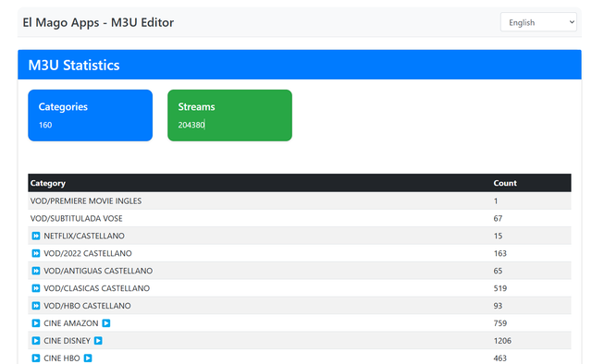Select VOD/2022 CASTELLANO category text

[88, 253]
